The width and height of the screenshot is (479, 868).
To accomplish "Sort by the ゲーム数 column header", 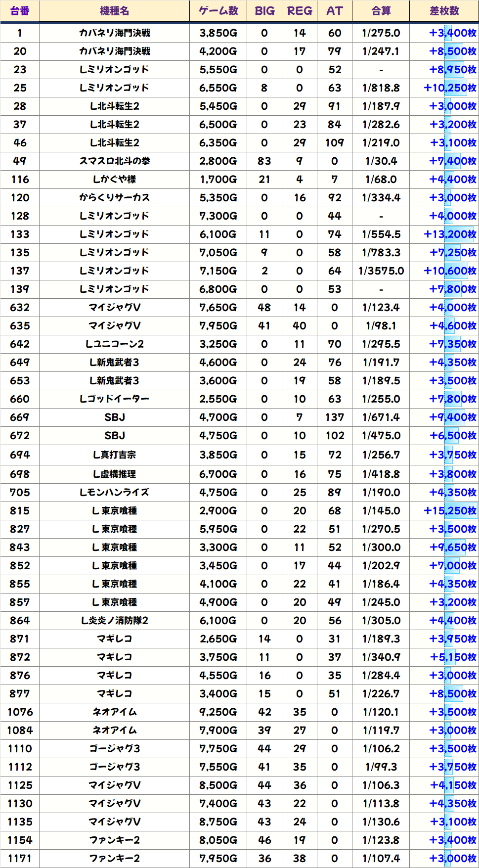I will [218, 11].
